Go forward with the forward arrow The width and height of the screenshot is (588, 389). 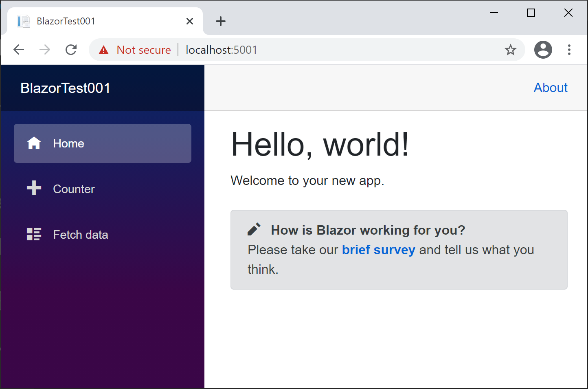pos(45,50)
